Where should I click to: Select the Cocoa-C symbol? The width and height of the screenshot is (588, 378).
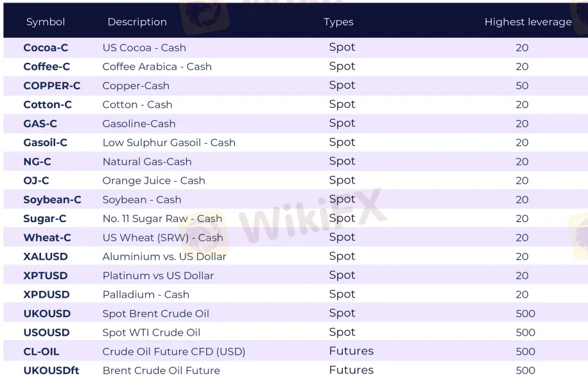pos(46,47)
